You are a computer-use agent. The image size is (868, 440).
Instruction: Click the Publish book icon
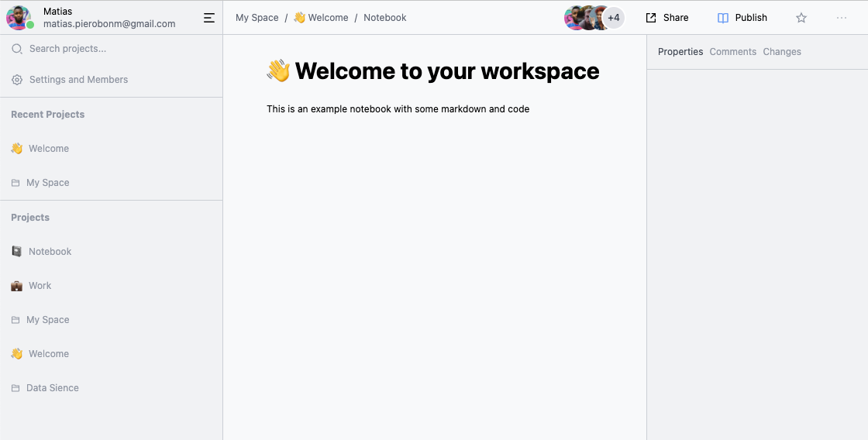point(723,18)
